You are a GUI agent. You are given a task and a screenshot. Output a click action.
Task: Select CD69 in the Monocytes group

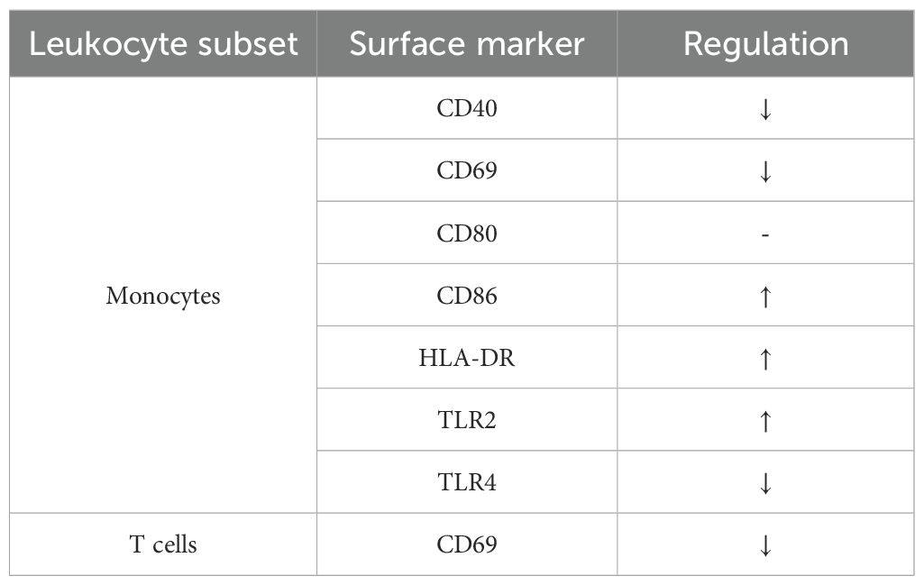coord(466,170)
